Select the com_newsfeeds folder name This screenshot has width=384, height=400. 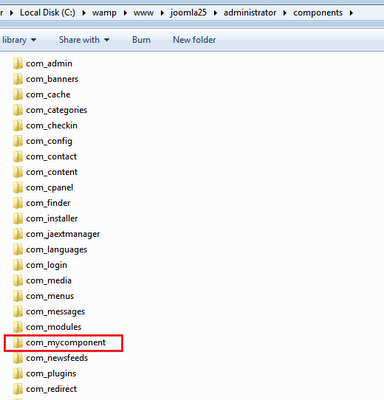(57, 358)
